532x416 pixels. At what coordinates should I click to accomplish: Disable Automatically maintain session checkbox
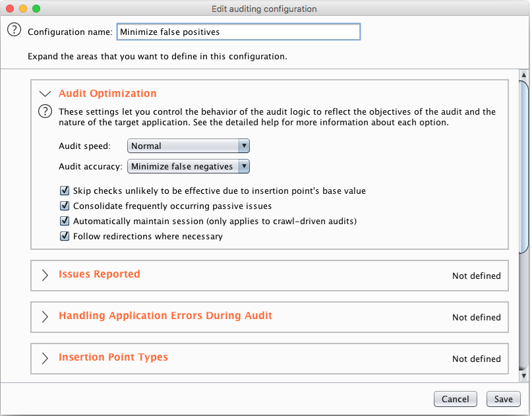pyautogui.click(x=65, y=221)
